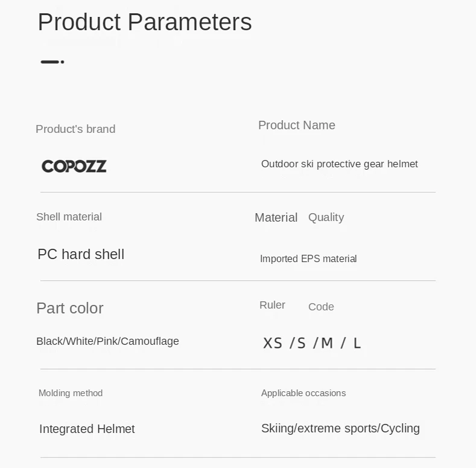The height and width of the screenshot is (468, 476).
Task: Select Black/White/Pink/Camouflage color text
Action: click(108, 341)
